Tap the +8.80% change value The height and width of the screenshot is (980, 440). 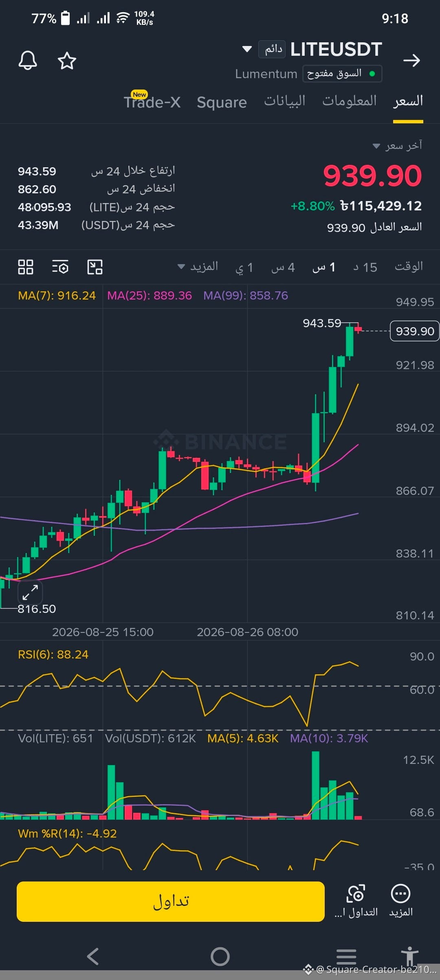pyautogui.click(x=312, y=206)
